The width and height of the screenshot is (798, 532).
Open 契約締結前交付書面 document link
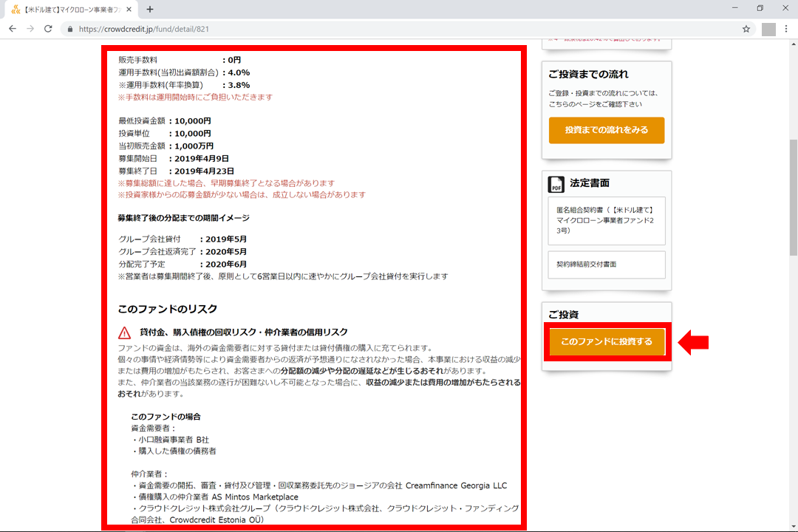click(607, 265)
